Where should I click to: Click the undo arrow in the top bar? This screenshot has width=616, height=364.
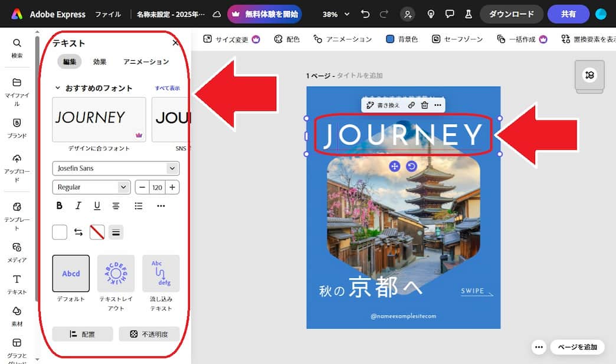(366, 13)
